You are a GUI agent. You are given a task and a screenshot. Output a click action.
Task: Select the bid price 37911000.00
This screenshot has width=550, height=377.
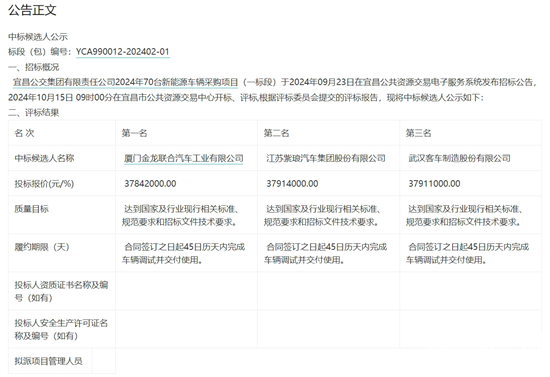point(434,184)
